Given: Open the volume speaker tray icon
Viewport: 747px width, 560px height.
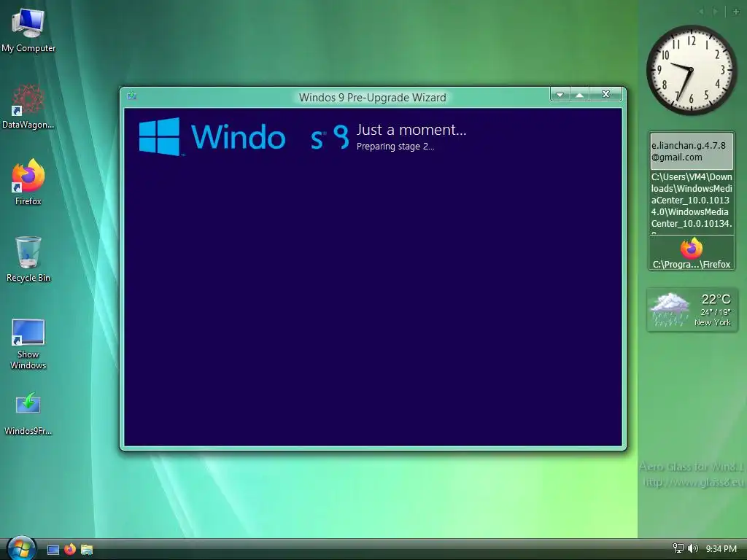Looking at the screenshot, I should pyautogui.click(x=693, y=548).
